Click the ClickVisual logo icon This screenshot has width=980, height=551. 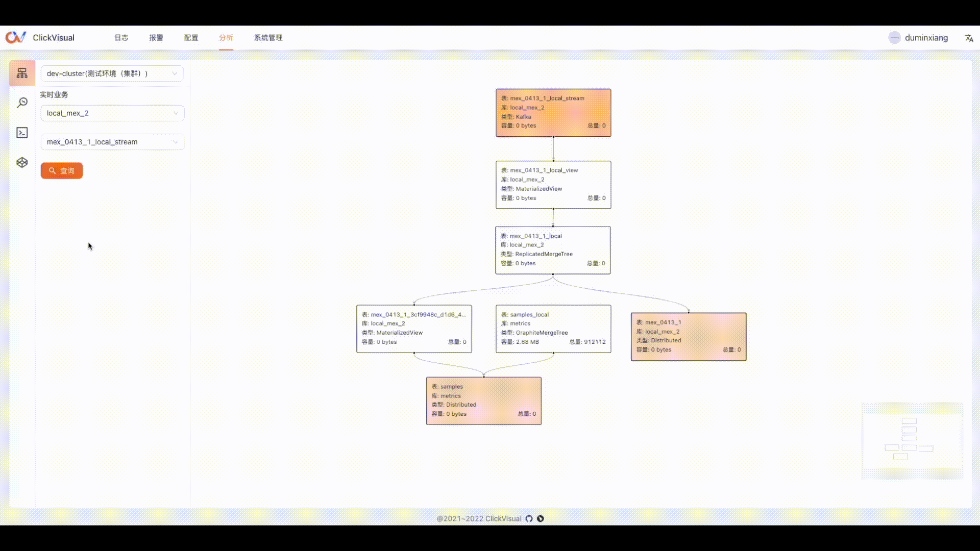click(x=16, y=38)
